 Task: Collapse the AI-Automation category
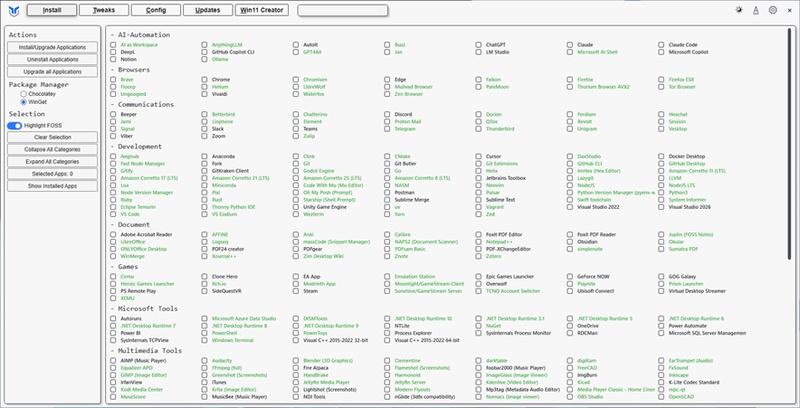(140, 35)
